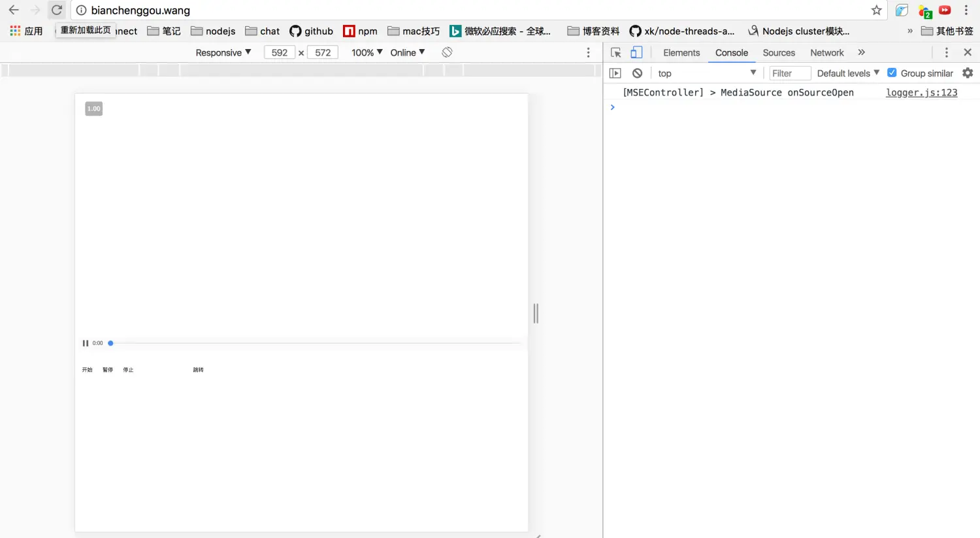Click the address bar URL
Image resolution: width=980 pixels, height=538 pixels.
click(x=140, y=10)
